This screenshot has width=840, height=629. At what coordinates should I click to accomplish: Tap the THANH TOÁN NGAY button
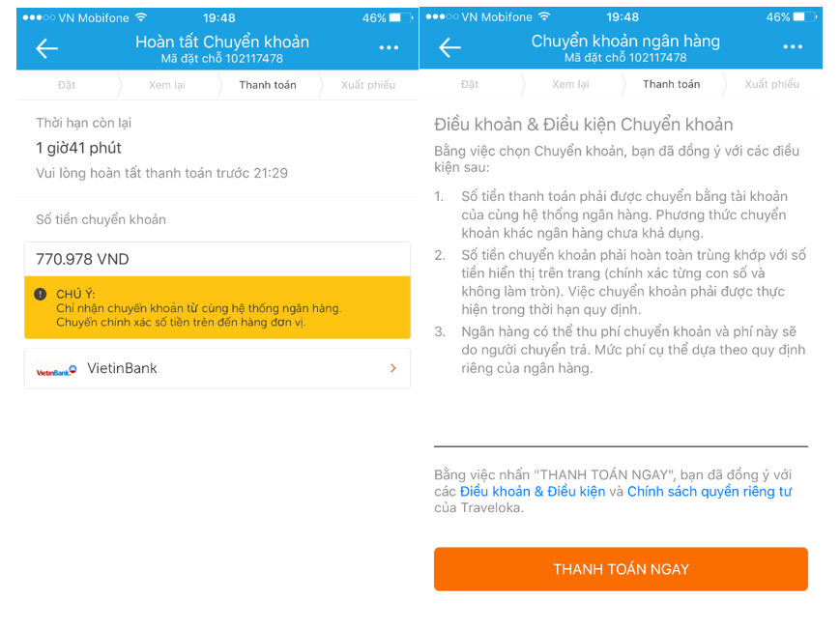621,569
